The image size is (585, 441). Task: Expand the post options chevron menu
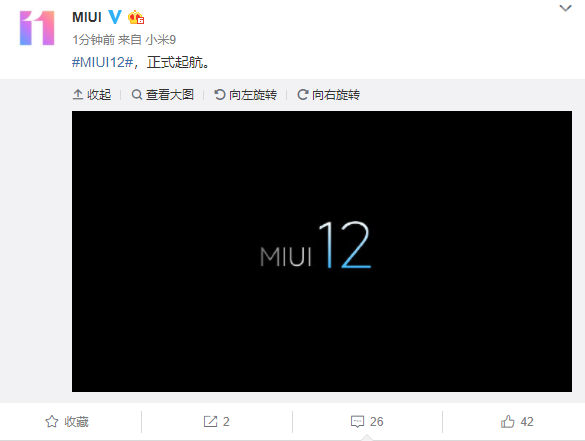pyautogui.click(x=566, y=8)
